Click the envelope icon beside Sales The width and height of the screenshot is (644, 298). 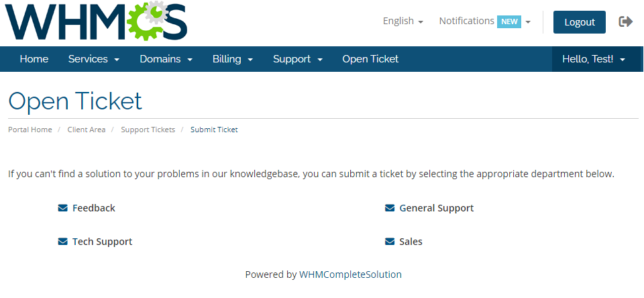coord(389,242)
